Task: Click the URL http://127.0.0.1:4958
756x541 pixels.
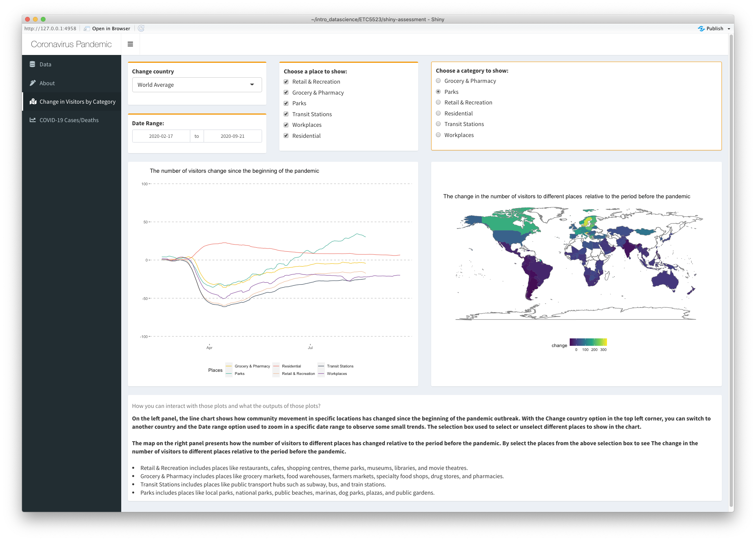Action: click(50, 29)
